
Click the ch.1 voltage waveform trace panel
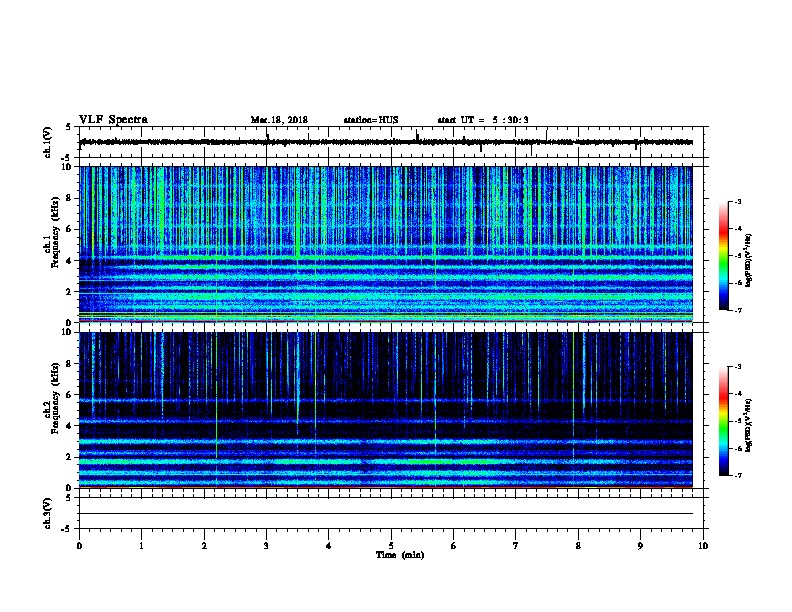(391, 142)
